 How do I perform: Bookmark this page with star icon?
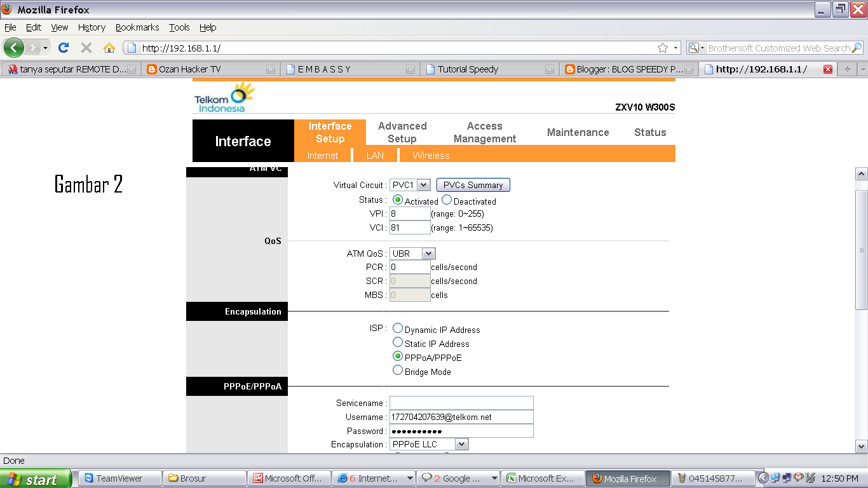tap(663, 48)
